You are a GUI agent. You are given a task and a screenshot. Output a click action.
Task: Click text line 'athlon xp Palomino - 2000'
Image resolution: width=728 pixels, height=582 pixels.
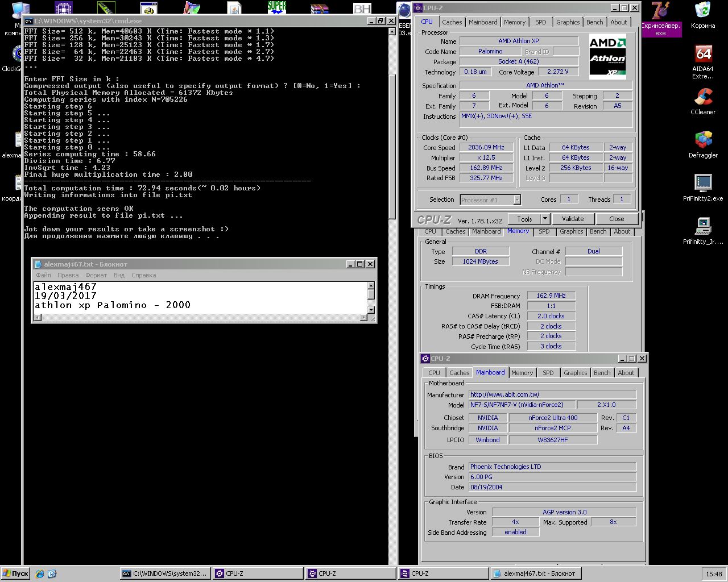113,305
